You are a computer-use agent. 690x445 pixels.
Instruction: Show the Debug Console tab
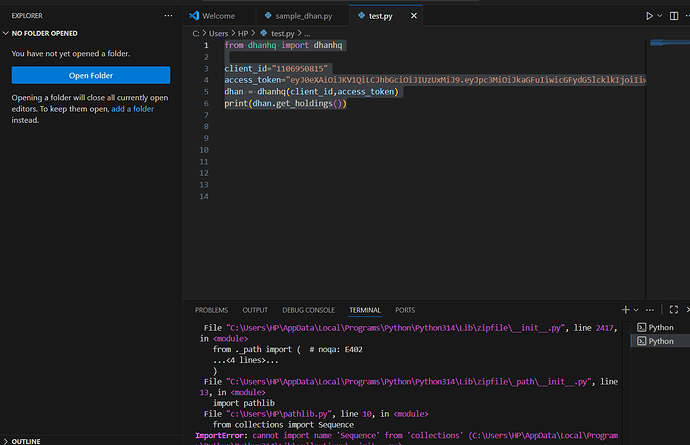pos(308,310)
